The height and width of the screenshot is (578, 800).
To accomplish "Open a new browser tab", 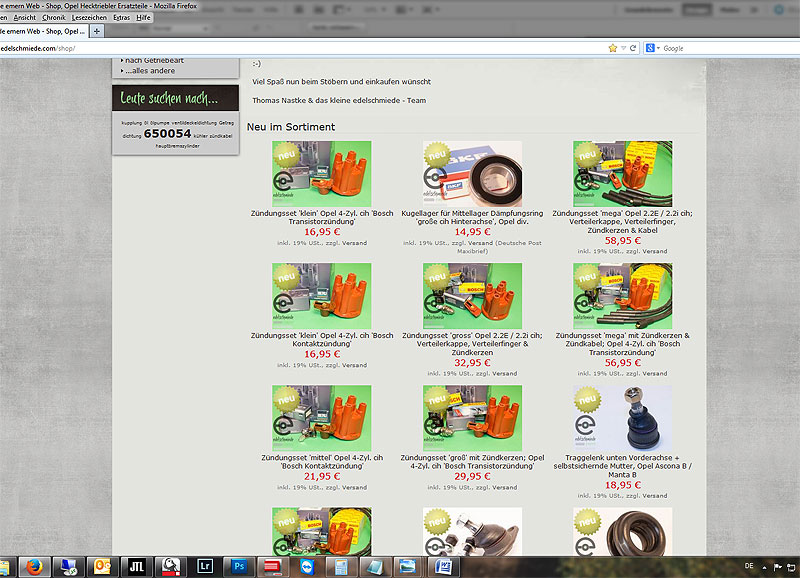I will point(97,31).
